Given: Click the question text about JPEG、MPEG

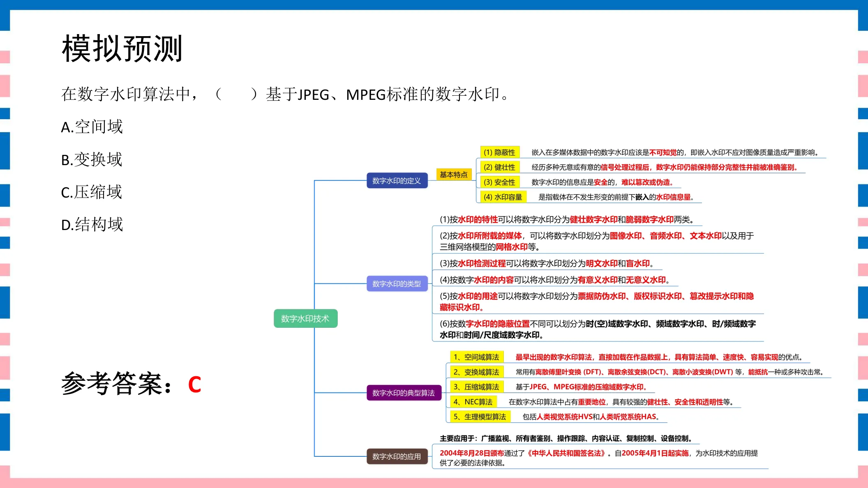Looking at the screenshot, I should coord(286,94).
